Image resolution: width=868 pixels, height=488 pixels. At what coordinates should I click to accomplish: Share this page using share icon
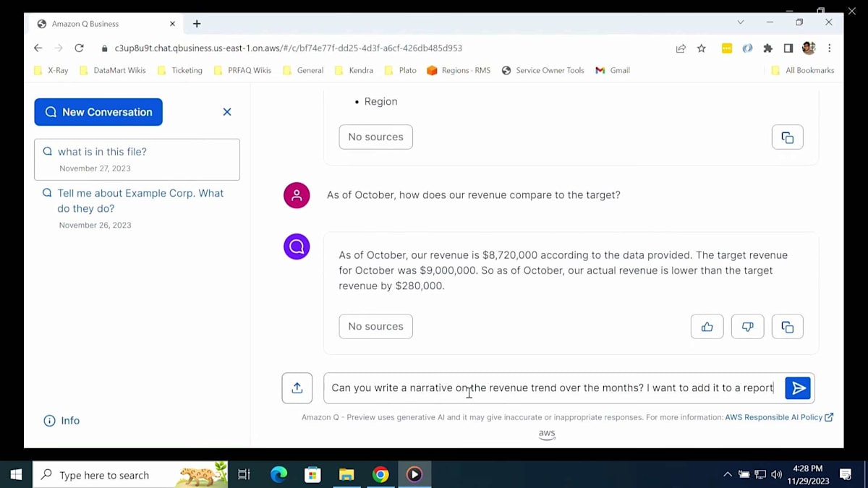coord(681,48)
